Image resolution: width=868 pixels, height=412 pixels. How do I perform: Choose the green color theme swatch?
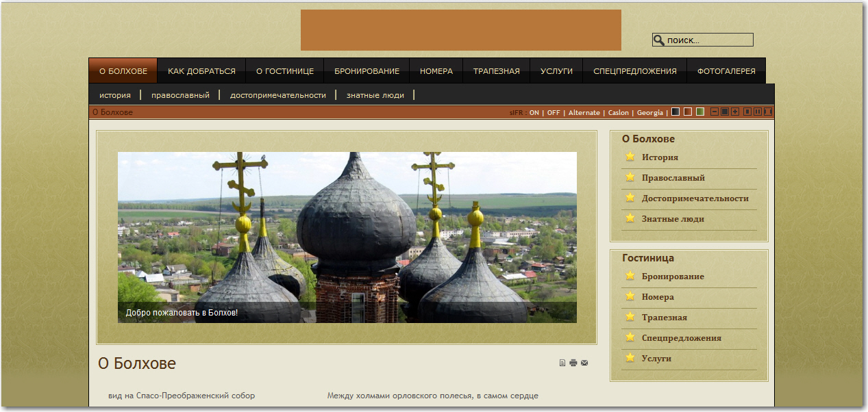point(700,112)
